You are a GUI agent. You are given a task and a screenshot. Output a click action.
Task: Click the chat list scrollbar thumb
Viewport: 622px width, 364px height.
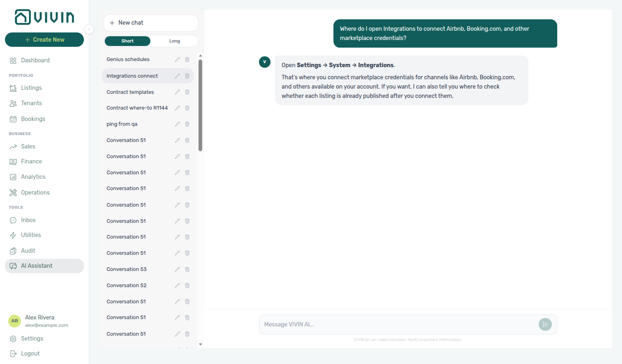(200, 105)
